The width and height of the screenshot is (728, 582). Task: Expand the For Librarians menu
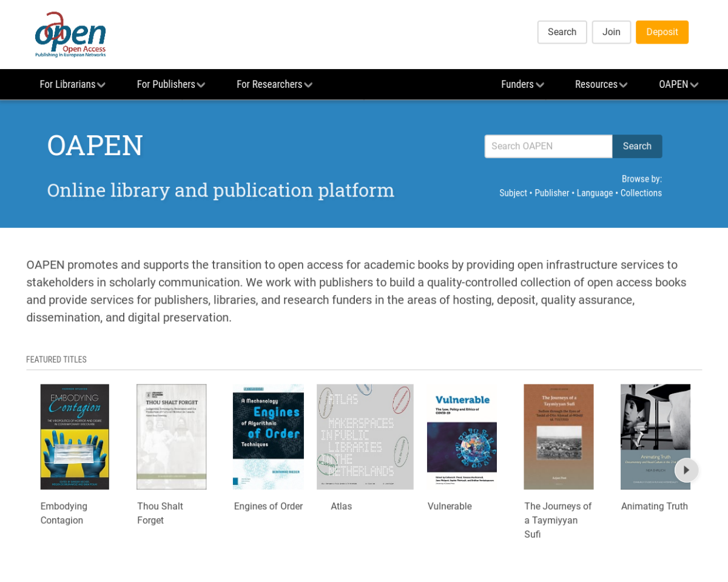(x=72, y=84)
